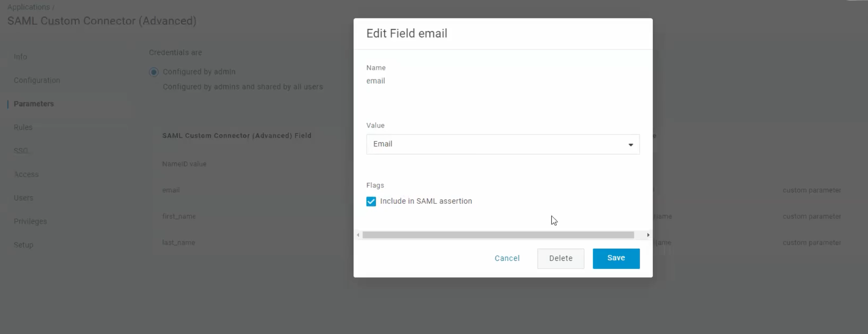Cancel the Edit Field dialog
This screenshot has width=868, height=334.
tap(507, 258)
